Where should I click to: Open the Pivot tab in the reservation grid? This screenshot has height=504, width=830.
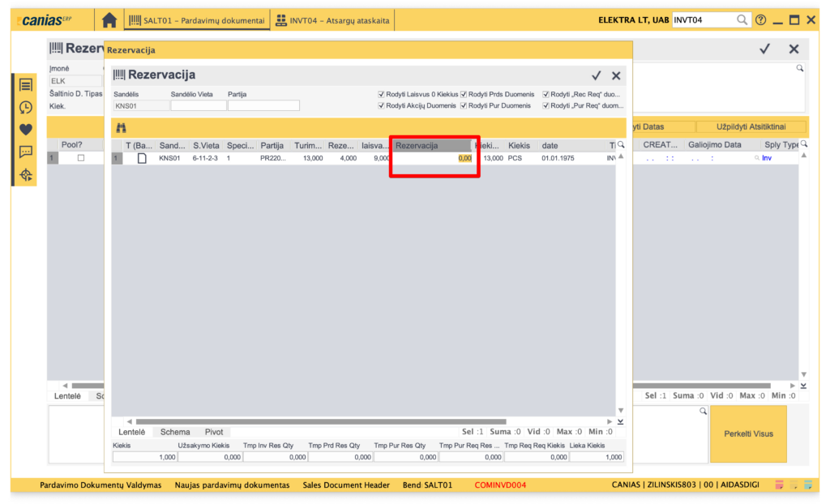coord(214,432)
